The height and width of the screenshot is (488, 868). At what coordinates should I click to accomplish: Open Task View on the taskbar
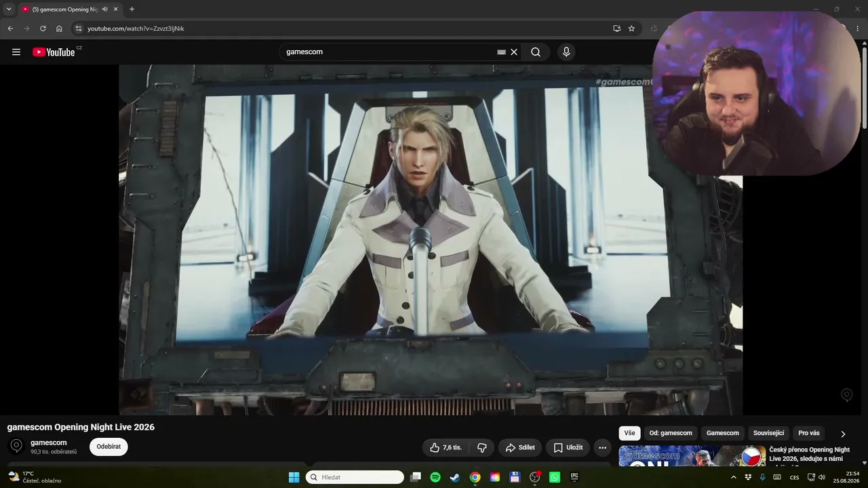pyautogui.click(x=416, y=477)
